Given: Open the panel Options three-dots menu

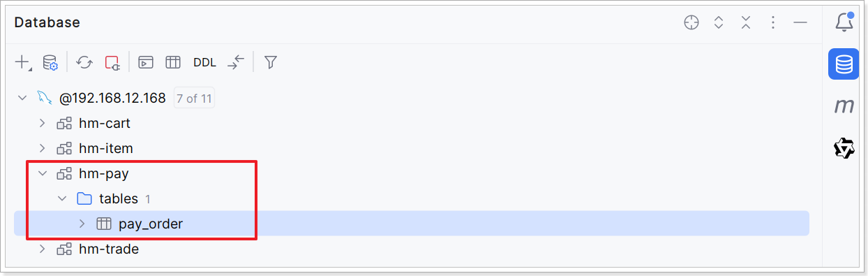Looking at the screenshot, I should pos(773,22).
